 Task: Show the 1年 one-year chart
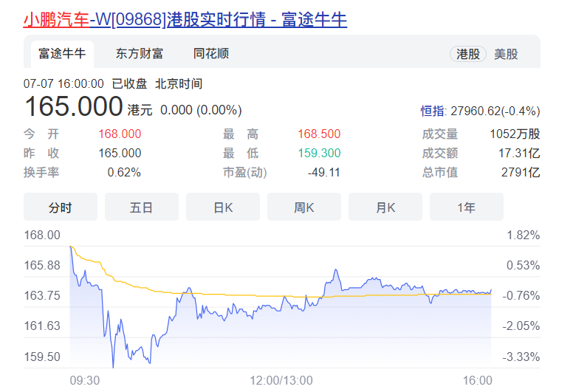click(x=467, y=207)
